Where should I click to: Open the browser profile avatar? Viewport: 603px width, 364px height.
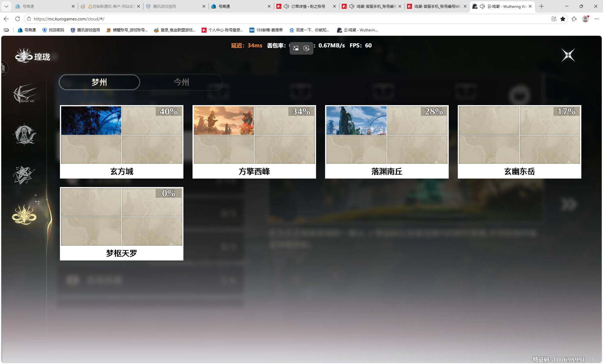click(585, 19)
